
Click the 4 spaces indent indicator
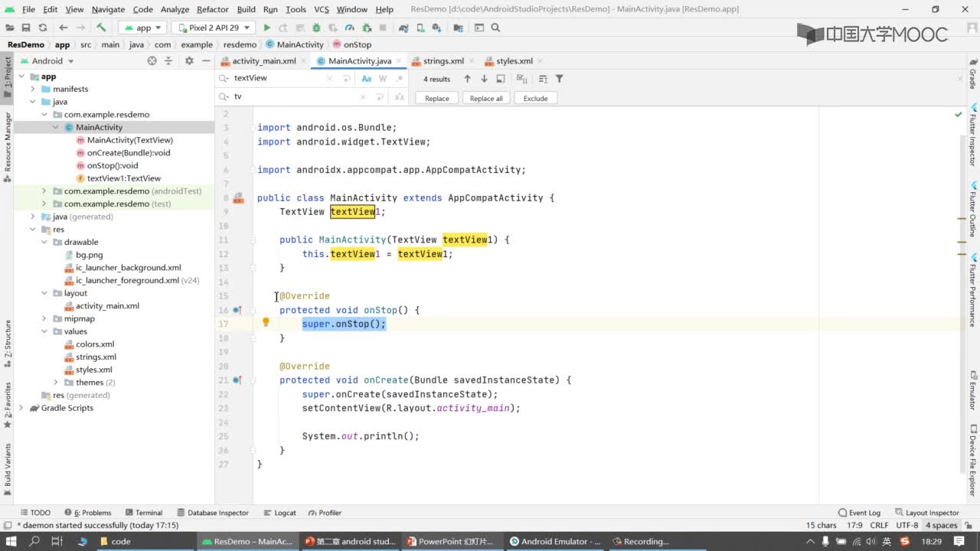click(x=942, y=525)
